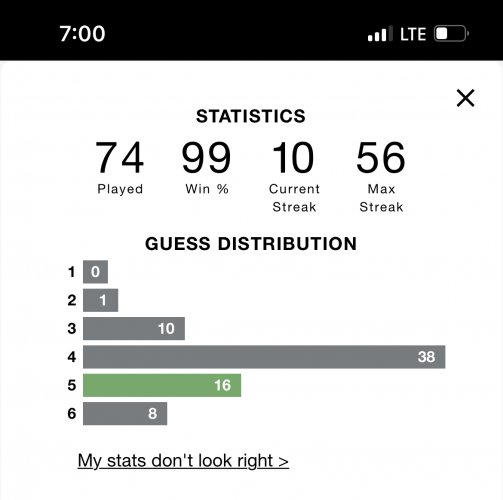Tap the LTE network indicator
This screenshot has height=500, width=503.
click(x=413, y=34)
